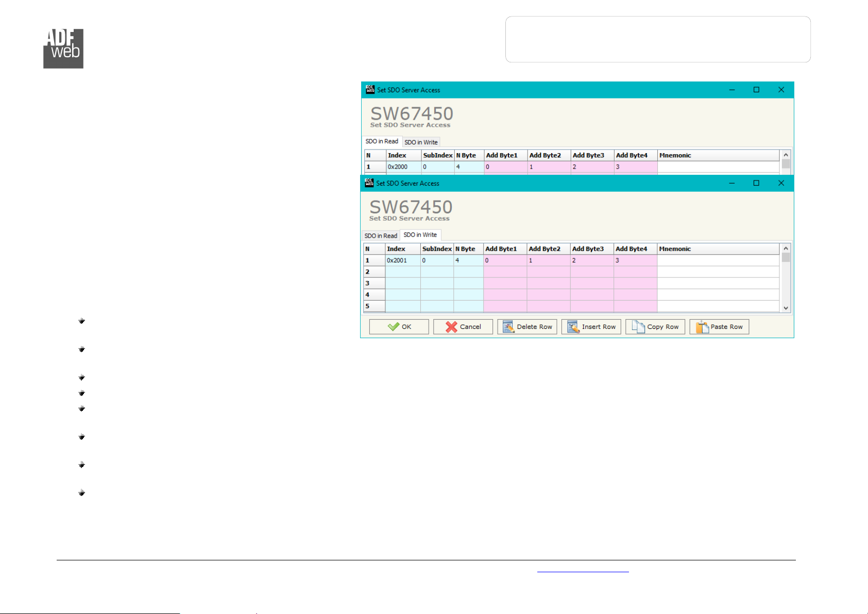Click the Copy Row button

655,327
